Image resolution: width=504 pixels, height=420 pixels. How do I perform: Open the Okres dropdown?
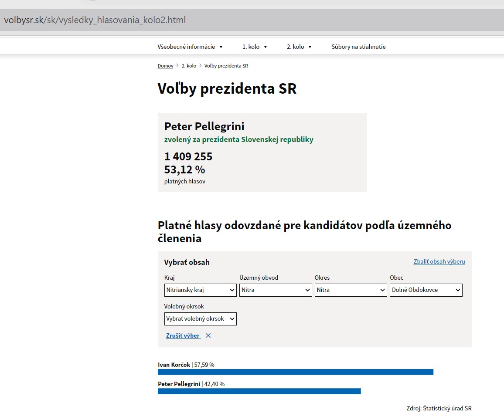(351, 290)
